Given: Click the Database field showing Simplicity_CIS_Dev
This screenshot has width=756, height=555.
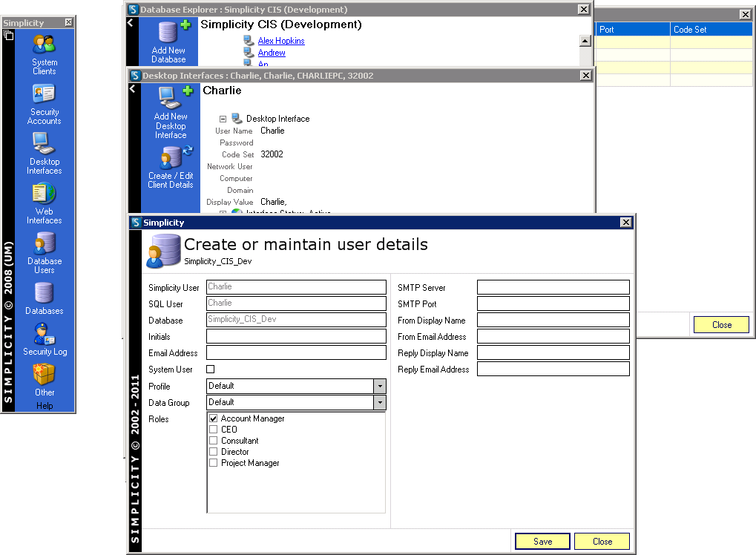Looking at the screenshot, I should (296, 320).
